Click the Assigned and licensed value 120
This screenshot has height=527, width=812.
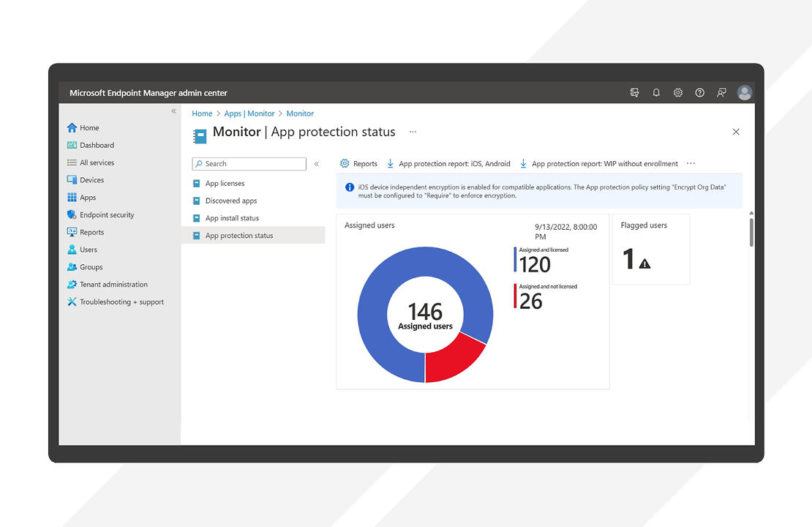(535, 265)
